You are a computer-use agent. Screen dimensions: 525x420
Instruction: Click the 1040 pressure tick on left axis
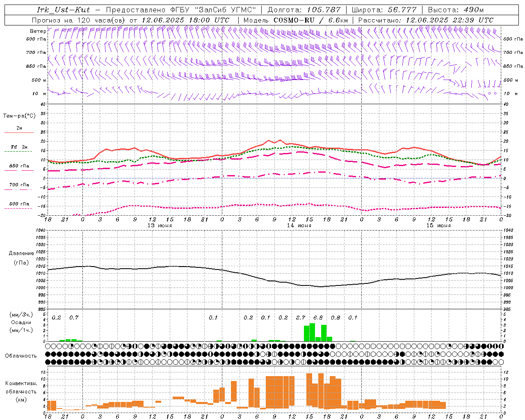click(40, 231)
